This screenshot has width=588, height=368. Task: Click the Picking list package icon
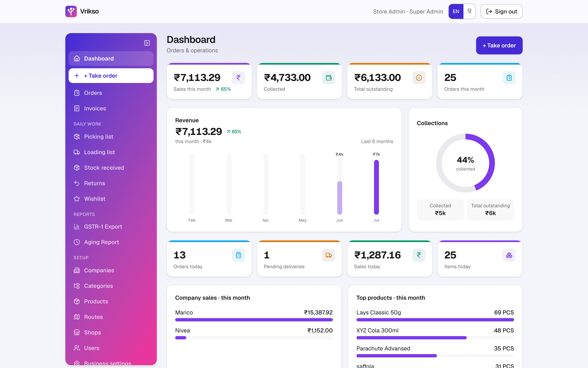click(x=77, y=137)
